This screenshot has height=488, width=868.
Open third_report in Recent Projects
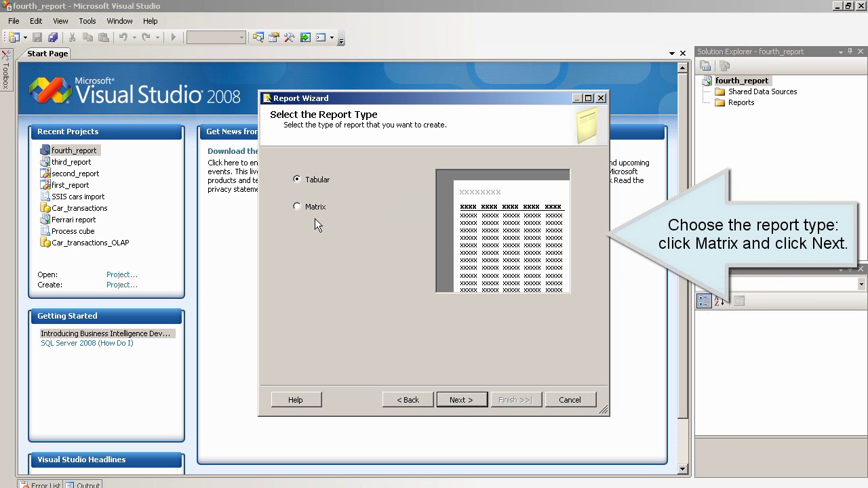[71, 162]
